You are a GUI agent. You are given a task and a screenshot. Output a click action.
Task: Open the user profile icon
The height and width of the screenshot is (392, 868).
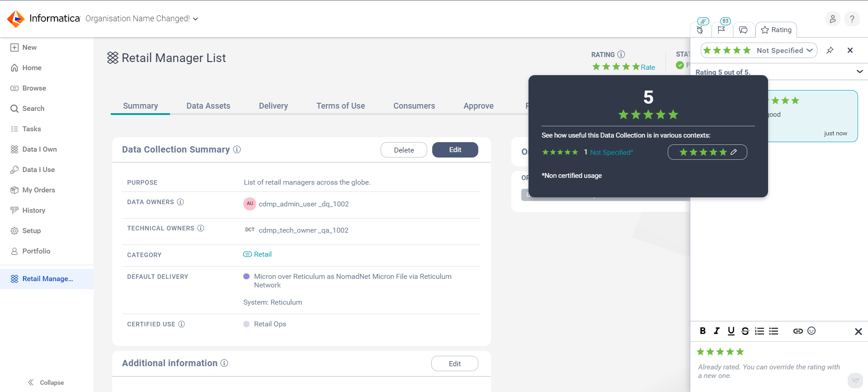pos(832,19)
